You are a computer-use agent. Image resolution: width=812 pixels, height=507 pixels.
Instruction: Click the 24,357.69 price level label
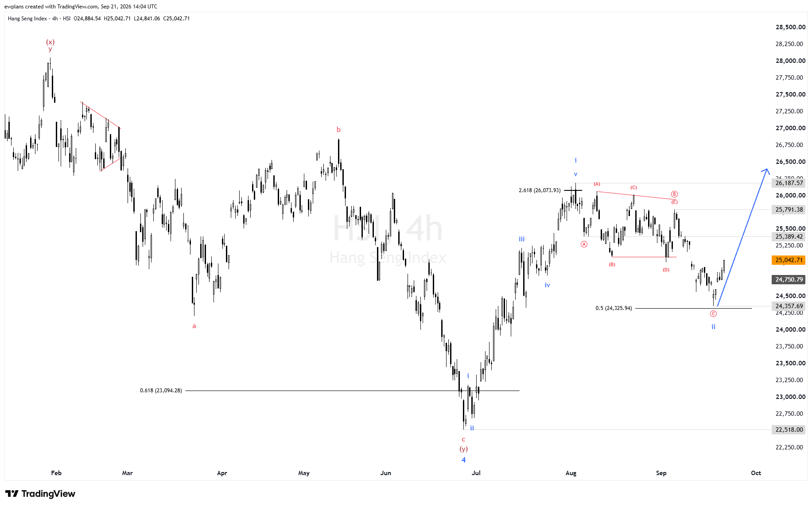coord(789,306)
